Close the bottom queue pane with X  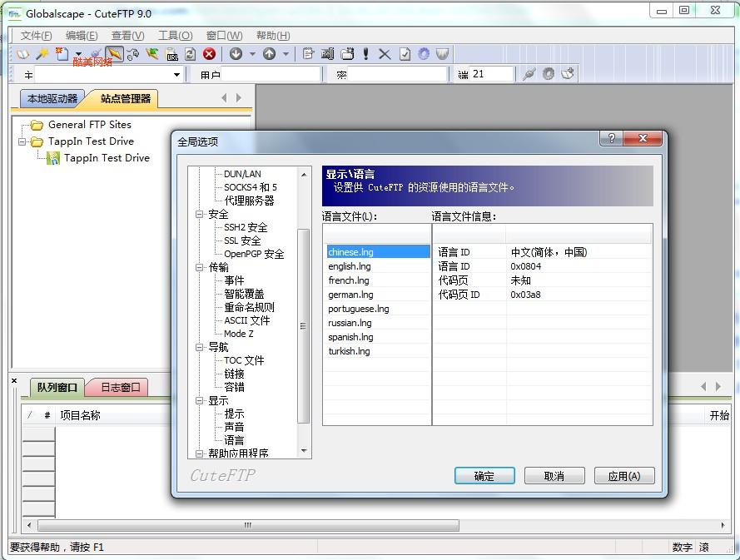point(14,380)
